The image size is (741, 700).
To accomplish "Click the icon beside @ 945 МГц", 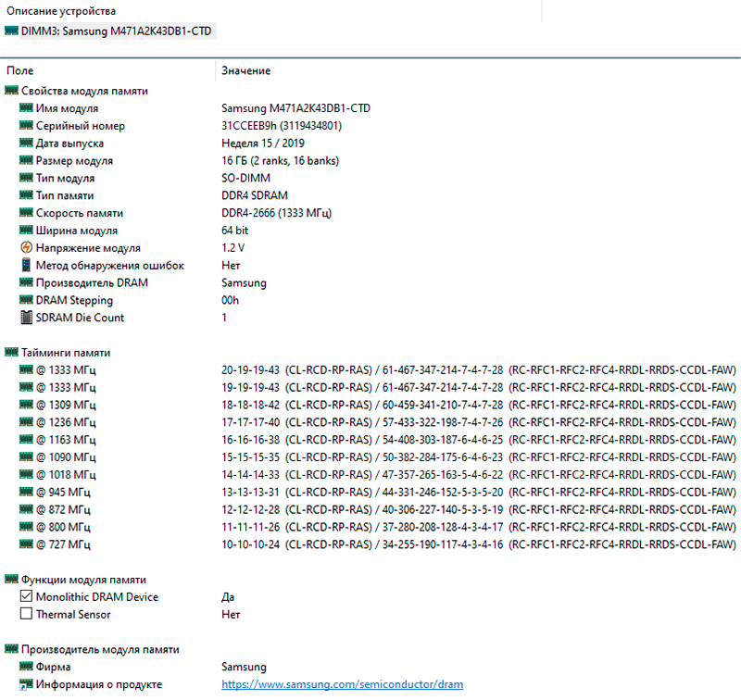I will point(26,492).
